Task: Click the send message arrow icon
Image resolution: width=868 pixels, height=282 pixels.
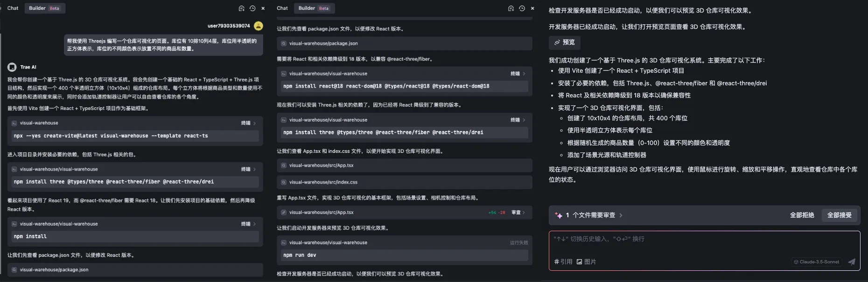Action: (852, 262)
